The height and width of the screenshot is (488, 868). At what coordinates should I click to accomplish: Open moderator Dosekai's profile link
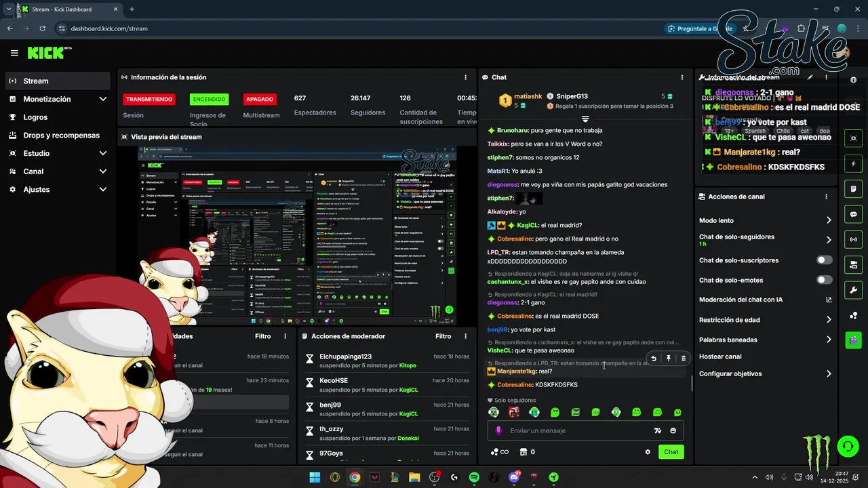tap(408, 439)
